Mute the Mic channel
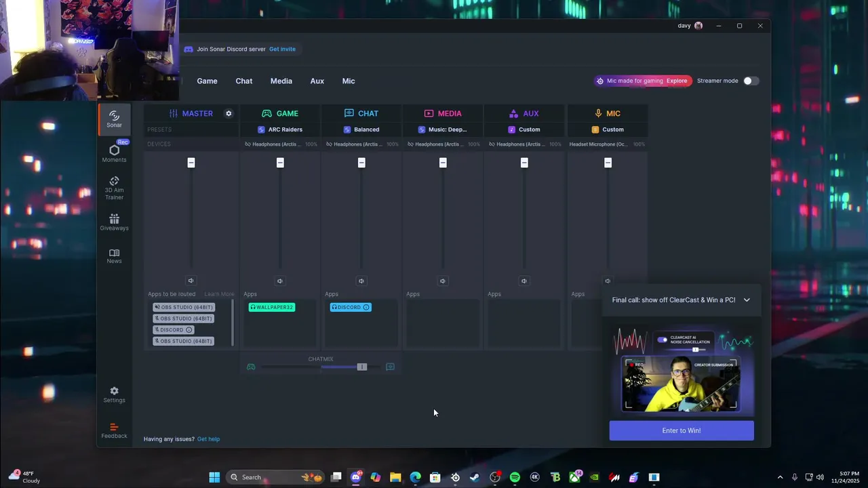 608,281
